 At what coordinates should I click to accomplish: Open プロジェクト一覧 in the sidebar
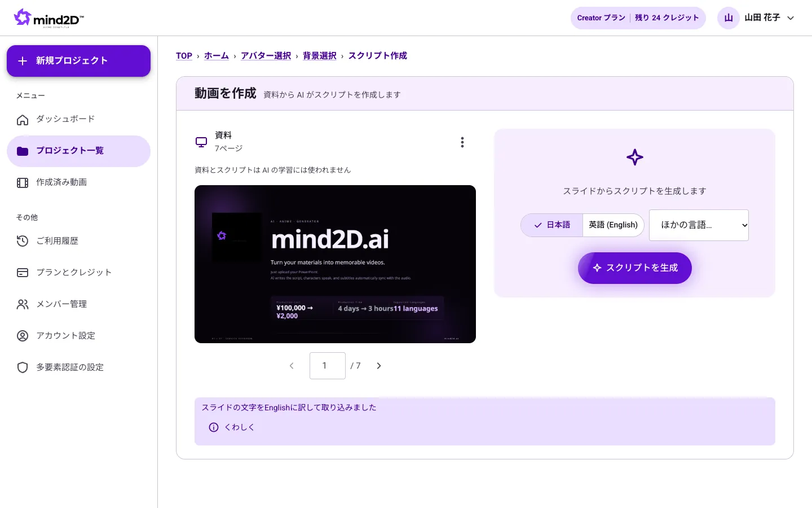coord(78,151)
